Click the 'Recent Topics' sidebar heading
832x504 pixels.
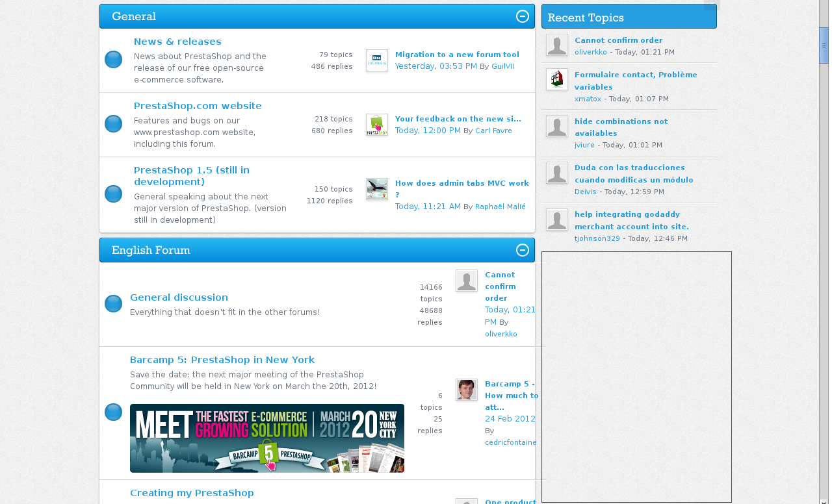coord(586,18)
